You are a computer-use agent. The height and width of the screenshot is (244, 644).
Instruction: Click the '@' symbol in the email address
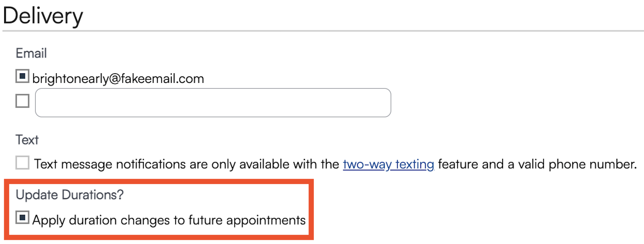(x=114, y=79)
